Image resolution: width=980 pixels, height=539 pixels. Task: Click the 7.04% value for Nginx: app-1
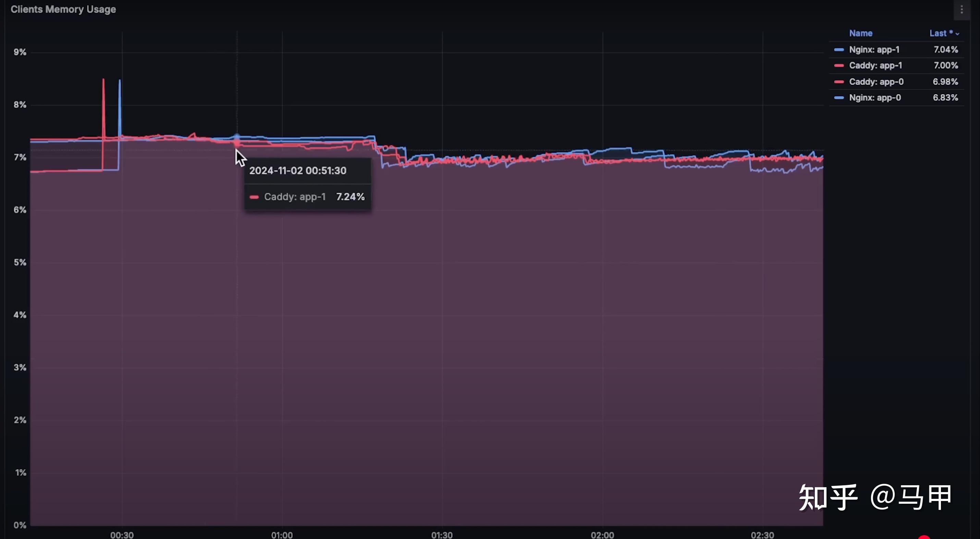[x=945, y=49]
